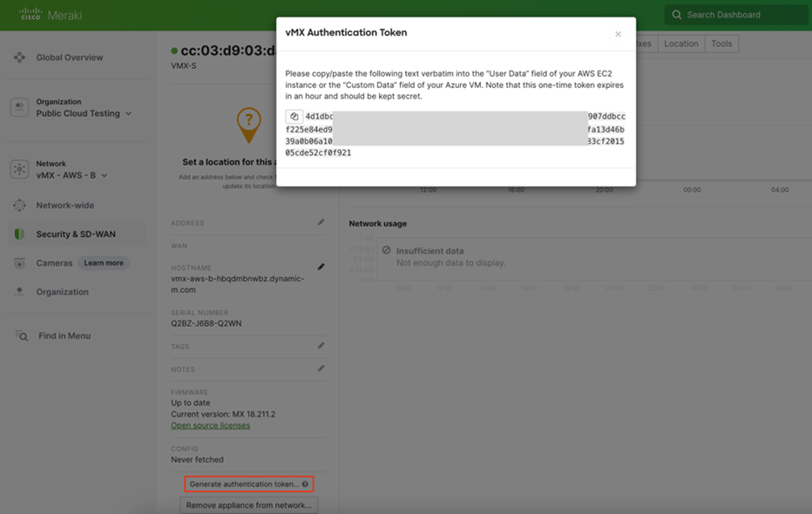Edit Tags using the pencil icon
Image resolution: width=812 pixels, height=514 pixels.
tap(321, 346)
